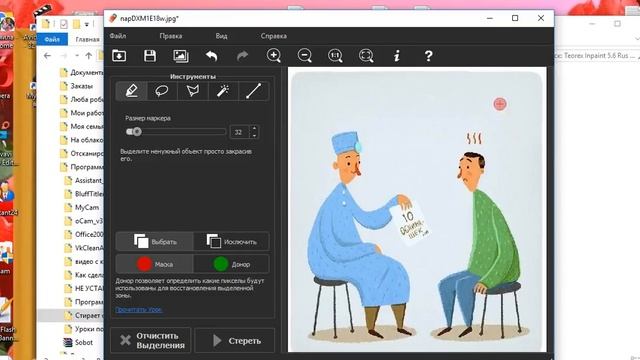This screenshot has width=640, height=360.
Task: Go up one level in Explorer
Action: pos(89,56)
